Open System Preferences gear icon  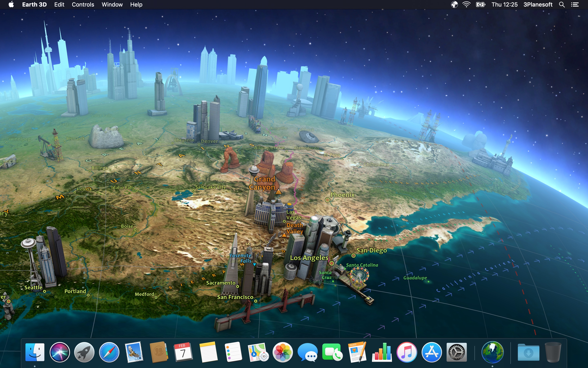coord(457,352)
